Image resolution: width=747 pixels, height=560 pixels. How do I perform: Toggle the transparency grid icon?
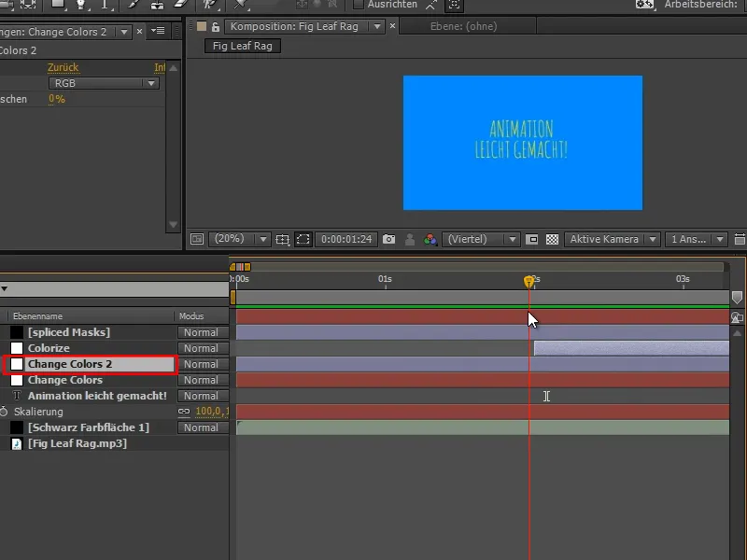tap(552, 239)
